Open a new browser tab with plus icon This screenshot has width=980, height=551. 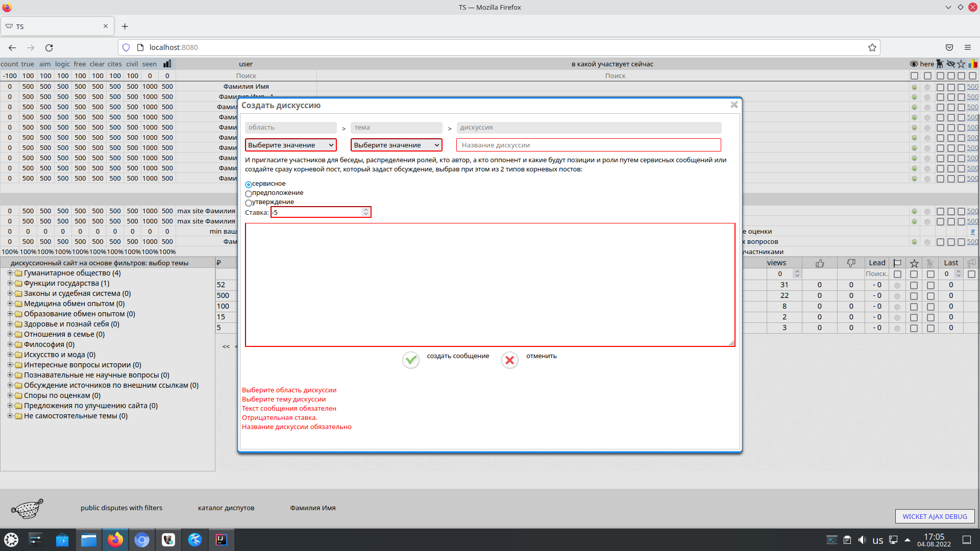(x=125, y=26)
